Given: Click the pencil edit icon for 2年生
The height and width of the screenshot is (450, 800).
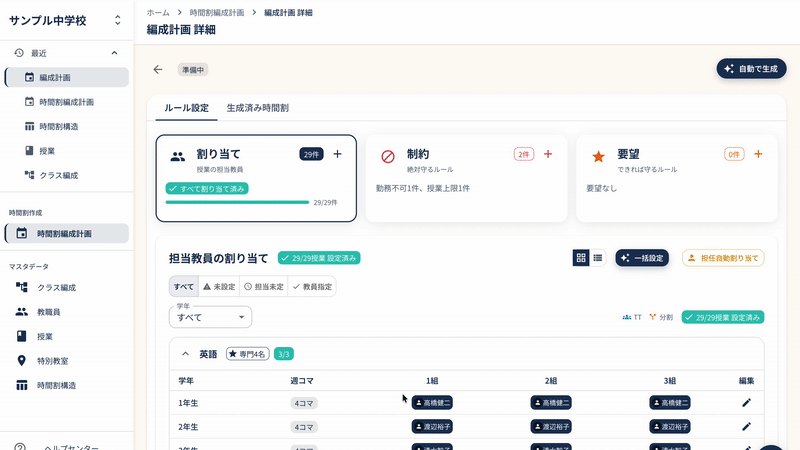Looking at the screenshot, I should (746, 426).
